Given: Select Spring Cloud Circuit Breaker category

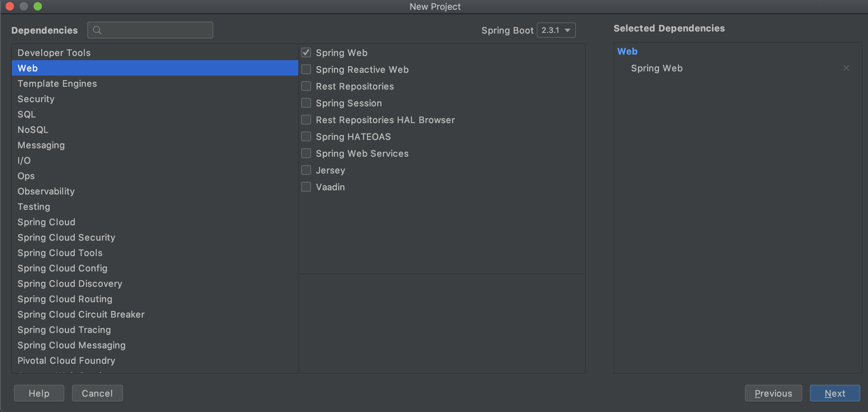Looking at the screenshot, I should pos(155,314).
